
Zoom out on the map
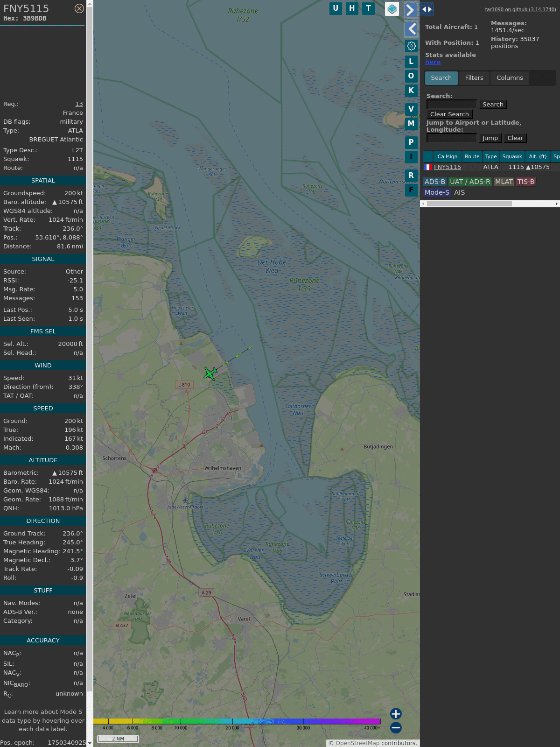point(396,727)
